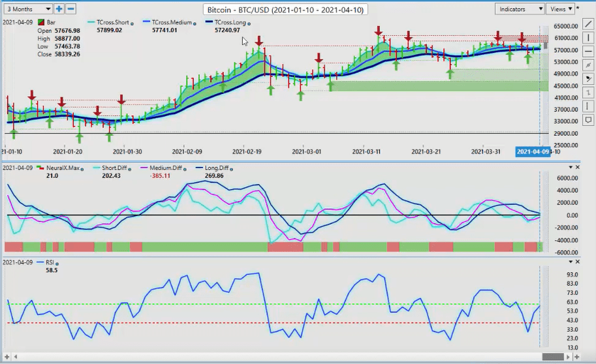
Task: Click the 2021-02-19 date axis label
Action: (247, 151)
